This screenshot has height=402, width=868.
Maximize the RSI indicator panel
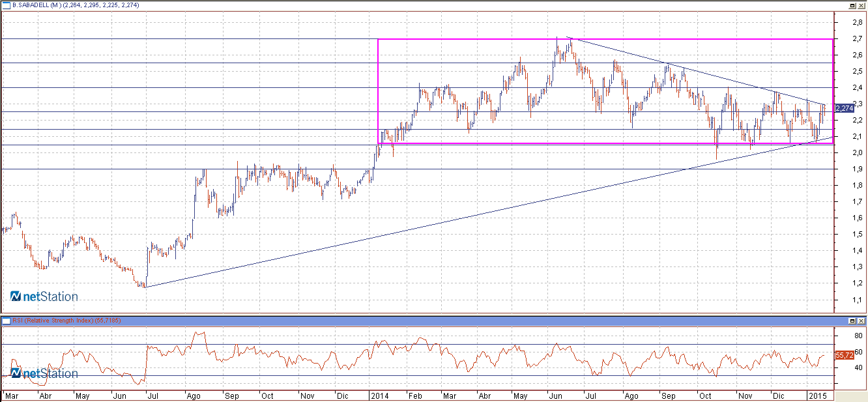852,321
